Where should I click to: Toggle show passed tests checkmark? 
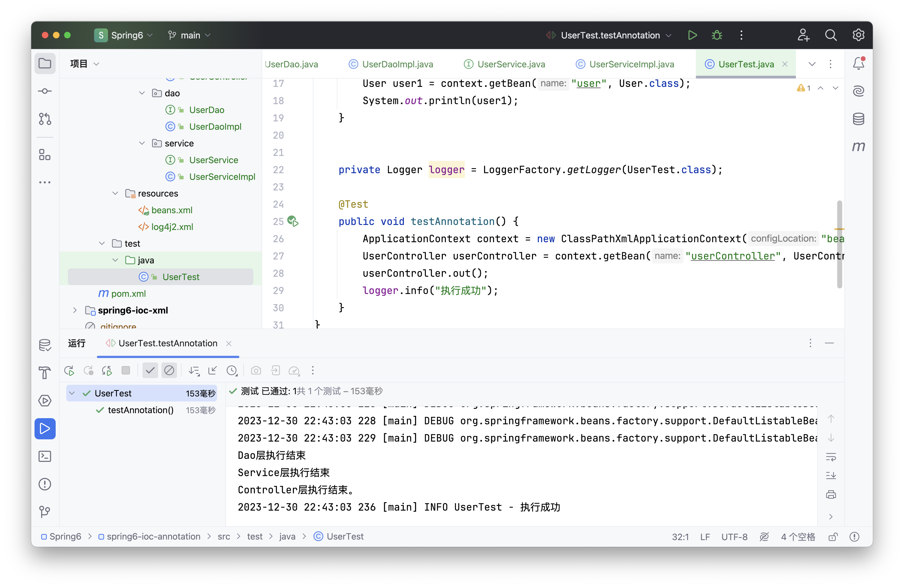[x=150, y=370]
